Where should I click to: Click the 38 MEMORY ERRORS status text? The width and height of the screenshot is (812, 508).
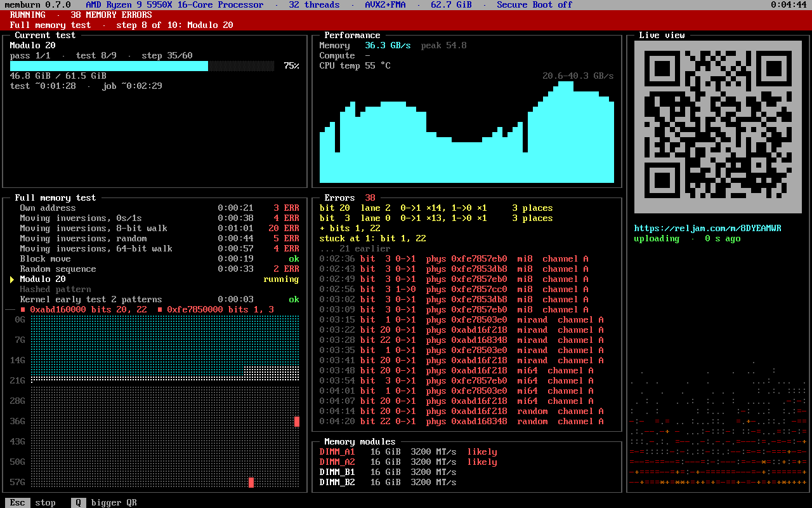112,15
